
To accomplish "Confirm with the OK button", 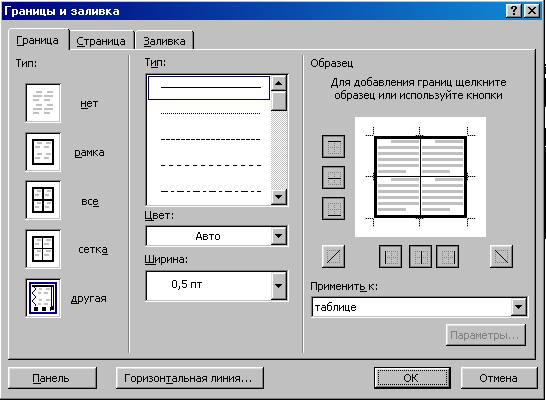I will [x=412, y=378].
